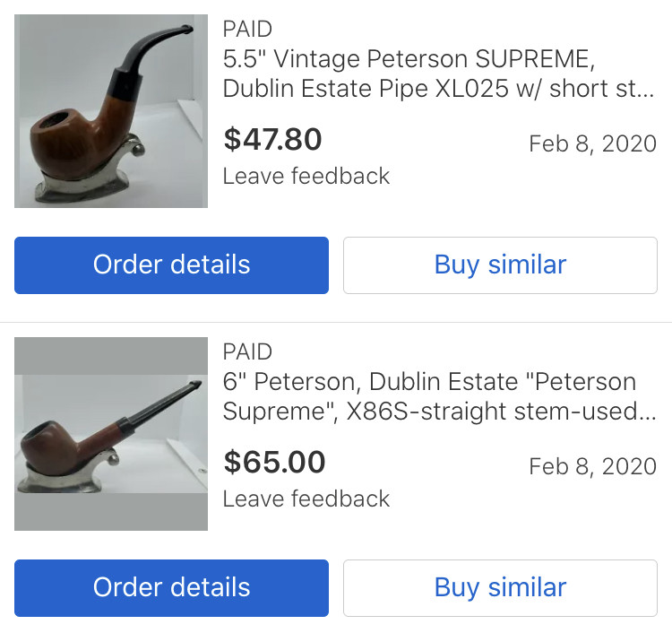Leave feedback for the $65.00 order
The image size is (672, 633).
(306, 499)
